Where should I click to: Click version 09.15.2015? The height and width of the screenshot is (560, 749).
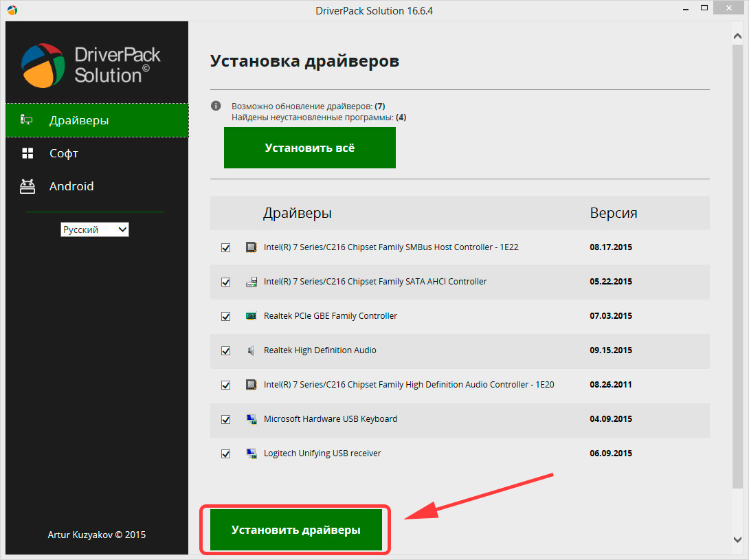pos(610,350)
